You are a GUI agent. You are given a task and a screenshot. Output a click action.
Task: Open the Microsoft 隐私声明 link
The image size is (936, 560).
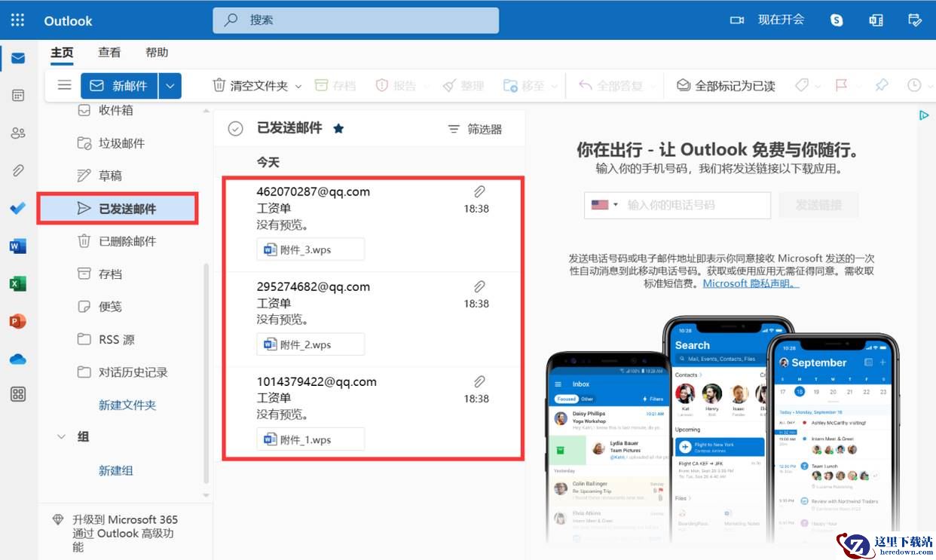tap(751, 283)
